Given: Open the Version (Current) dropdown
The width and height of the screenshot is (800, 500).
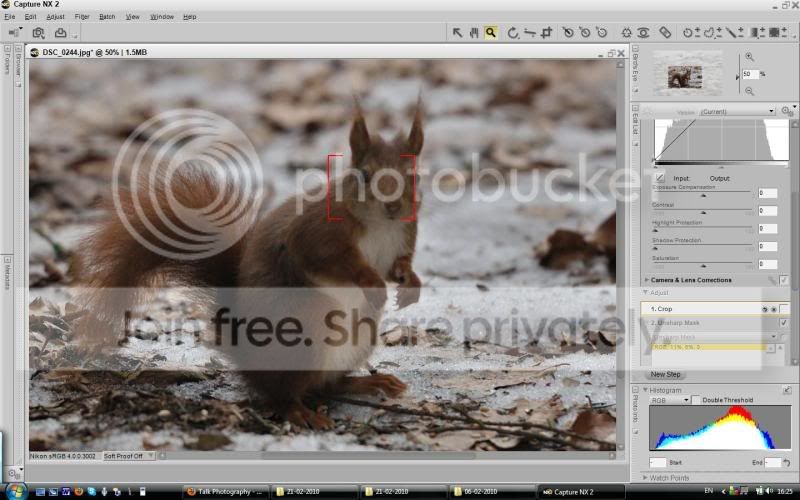Looking at the screenshot, I should click(x=737, y=111).
